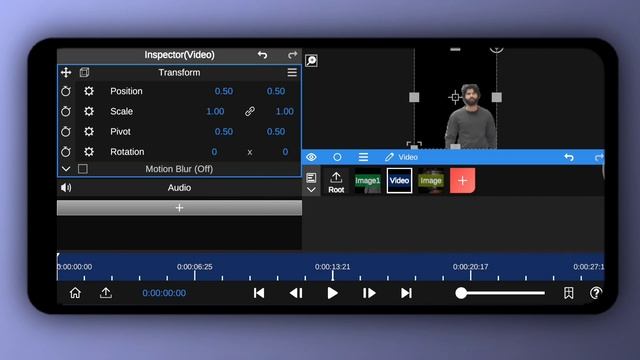Open the Audio section

click(179, 188)
